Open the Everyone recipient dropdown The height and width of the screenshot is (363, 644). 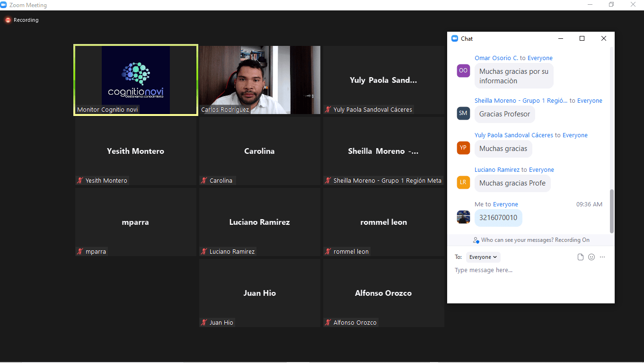(x=483, y=257)
